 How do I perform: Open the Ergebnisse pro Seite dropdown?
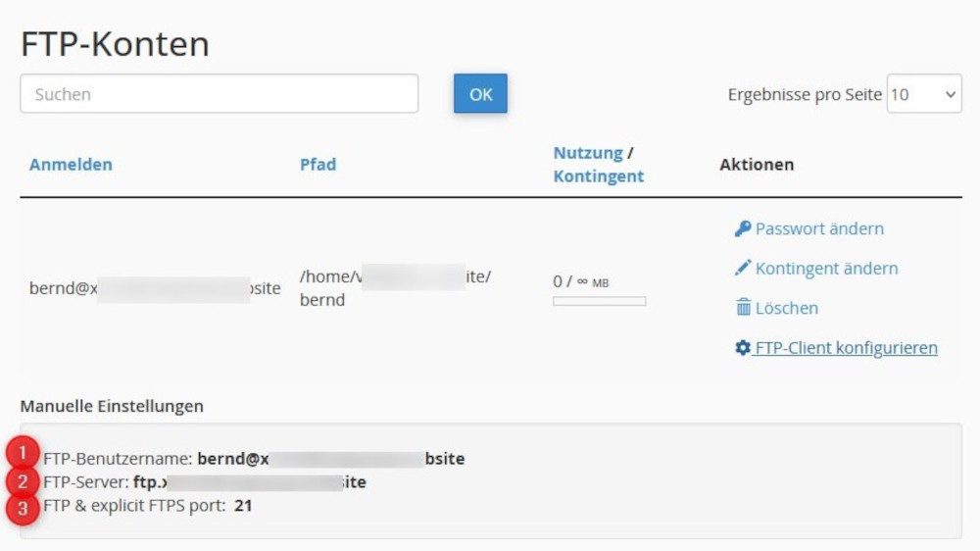924,94
